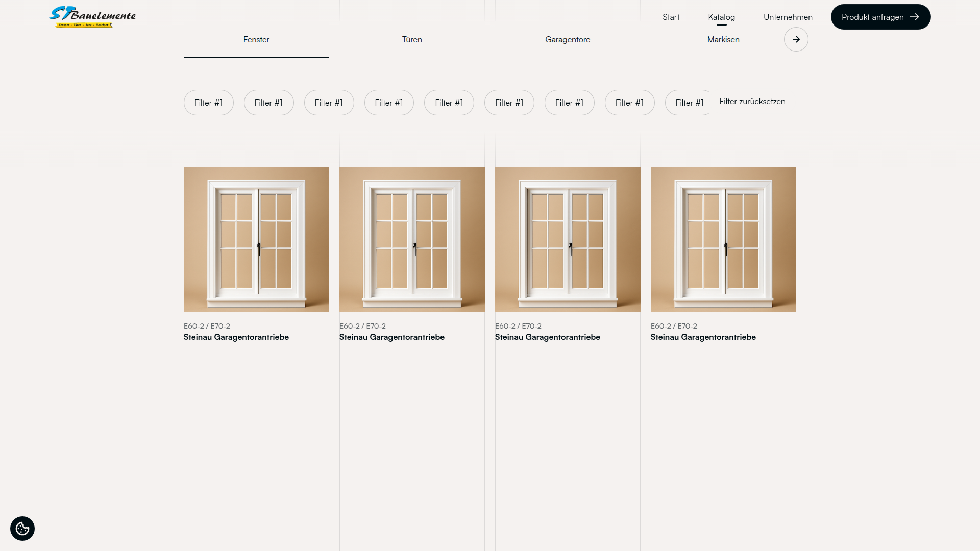980x551 pixels.
Task: Stay on the Fenster tab
Action: (256, 39)
